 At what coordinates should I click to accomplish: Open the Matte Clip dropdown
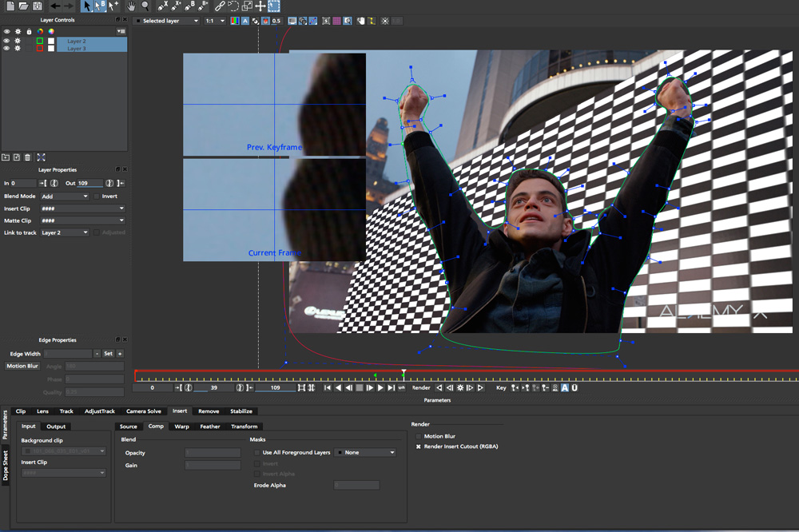(82, 220)
